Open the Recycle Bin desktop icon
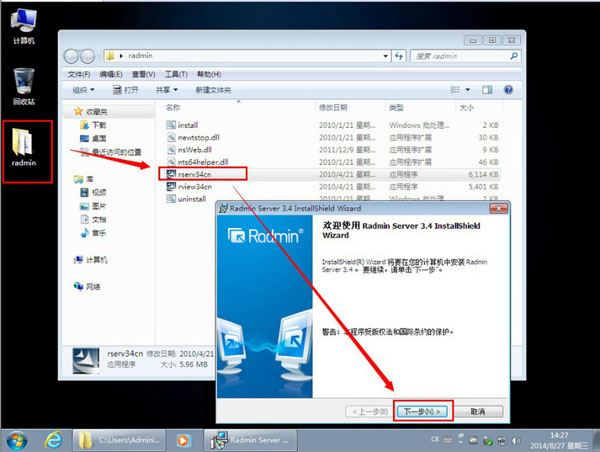The width and height of the screenshot is (600, 452). [24, 86]
